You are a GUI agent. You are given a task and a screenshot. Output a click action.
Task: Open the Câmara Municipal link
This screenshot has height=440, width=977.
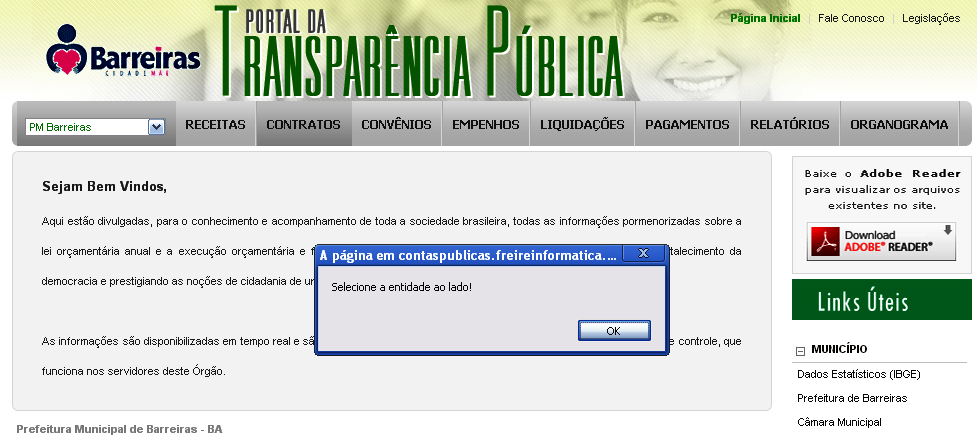click(838, 422)
